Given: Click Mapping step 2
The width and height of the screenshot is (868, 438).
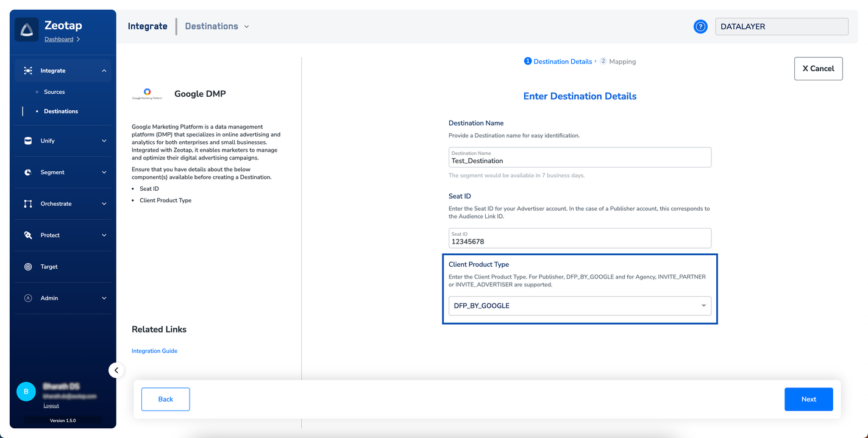Looking at the screenshot, I should (x=617, y=62).
